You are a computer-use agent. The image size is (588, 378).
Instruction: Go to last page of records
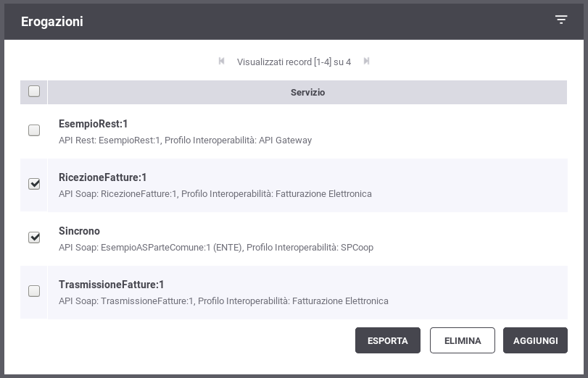pyautogui.click(x=366, y=61)
